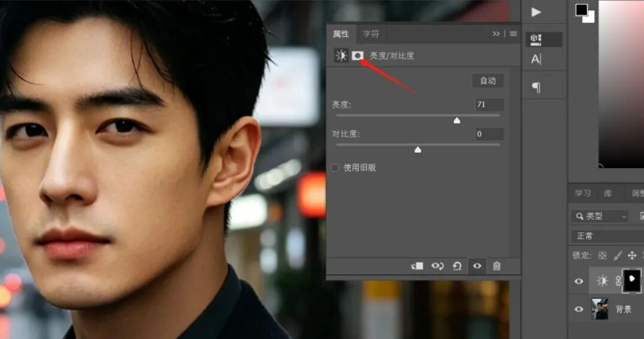Select the adjustment layer sun thumbnail
This screenshot has width=644, height=339.
(x=602, y=280)
